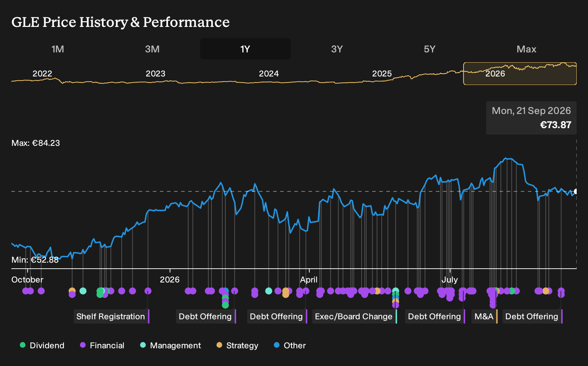
Task: Click the Max: €84.23 label
Action: [x=36, y=143]
